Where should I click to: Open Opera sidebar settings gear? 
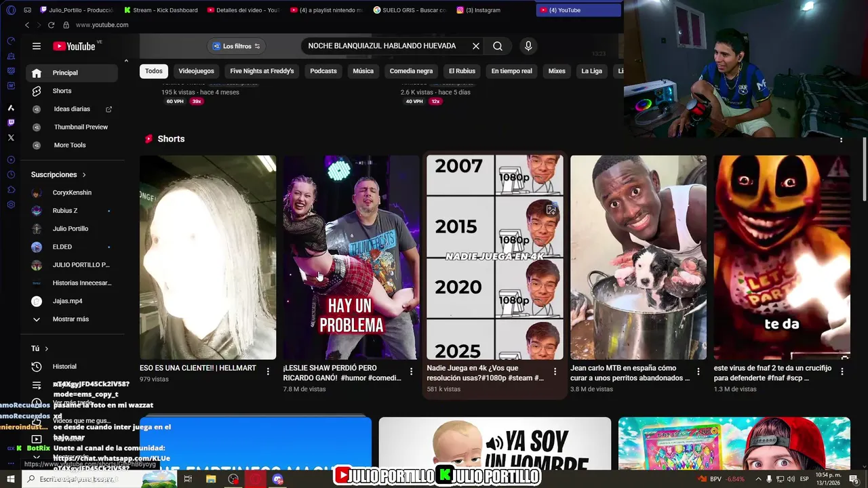pos(11,205)
